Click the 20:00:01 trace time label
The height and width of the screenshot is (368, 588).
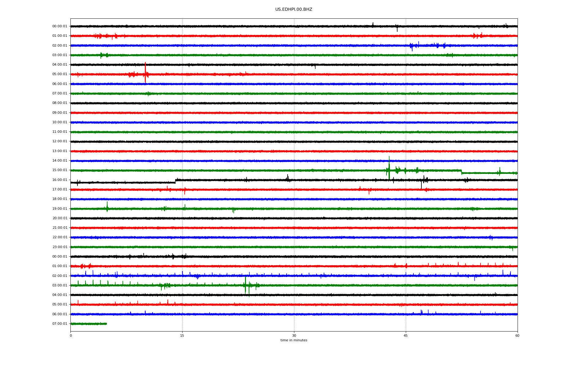point(60,218)
